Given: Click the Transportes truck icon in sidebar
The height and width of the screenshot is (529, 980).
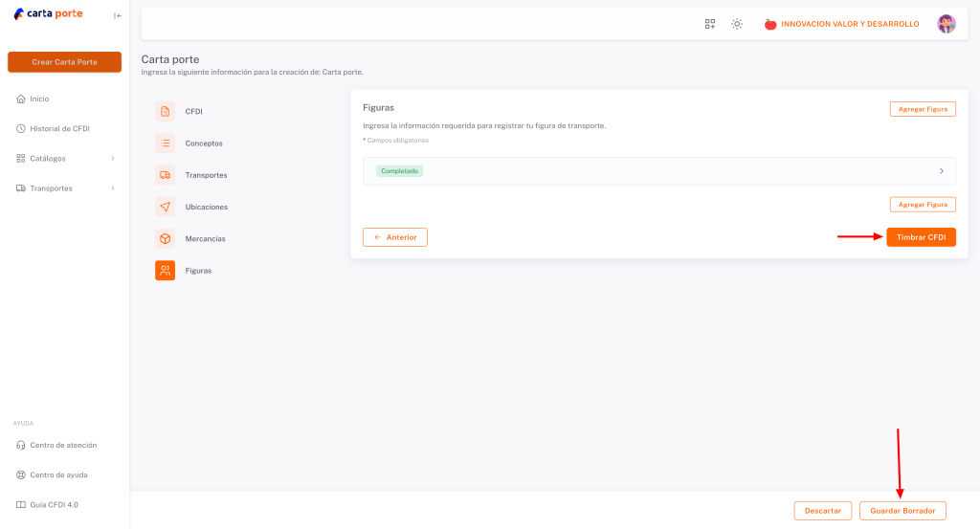Looking at the screenshot, I should coord(21,188).
